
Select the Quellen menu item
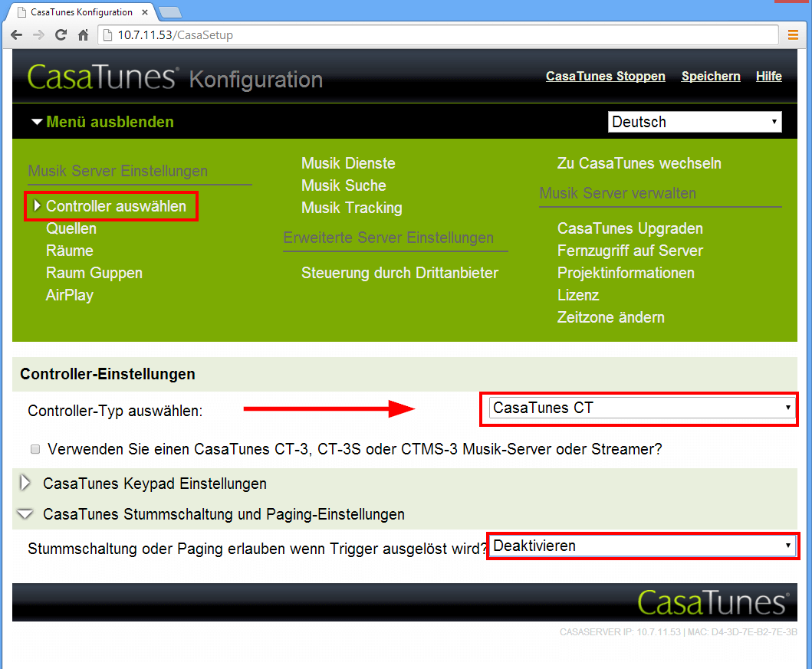(x=71, y=228)
